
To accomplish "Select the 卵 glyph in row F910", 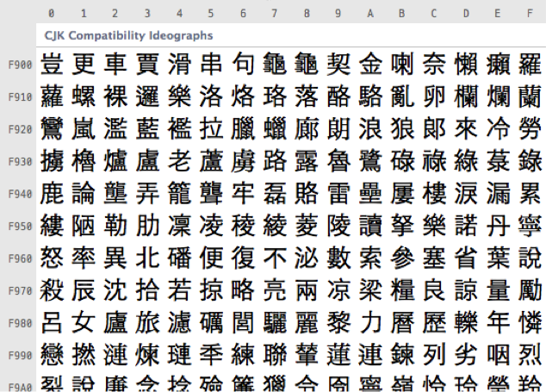I will click(434, 96).
